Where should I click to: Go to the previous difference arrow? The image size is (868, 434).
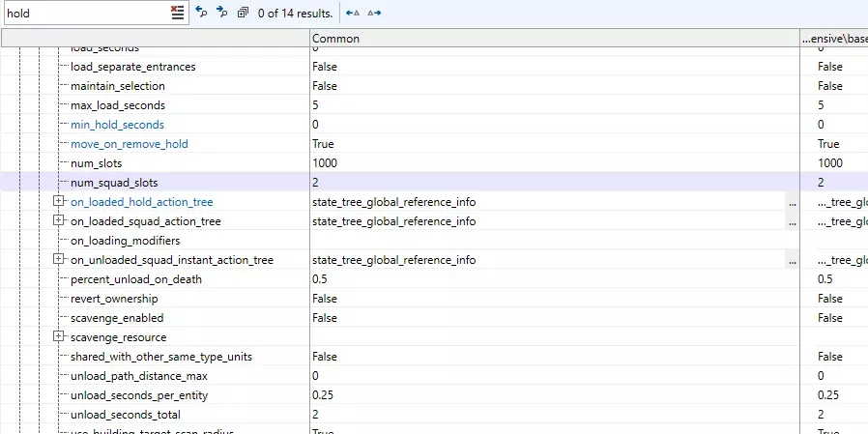pos(353,13)
